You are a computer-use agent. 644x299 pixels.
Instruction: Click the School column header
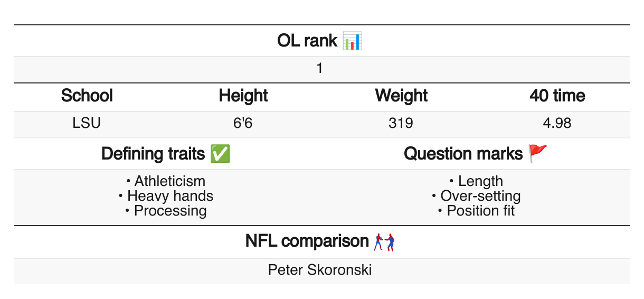87,96
